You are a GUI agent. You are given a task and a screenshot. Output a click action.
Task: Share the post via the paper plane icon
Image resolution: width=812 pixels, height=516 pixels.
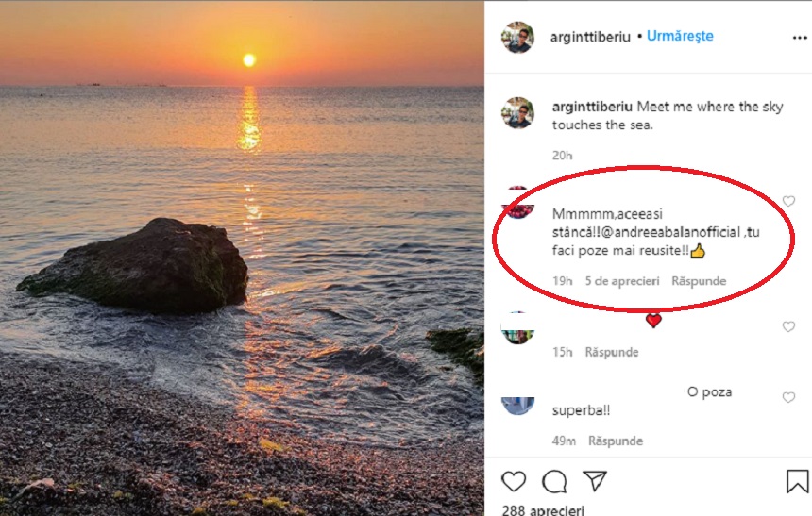coord(595,482)
